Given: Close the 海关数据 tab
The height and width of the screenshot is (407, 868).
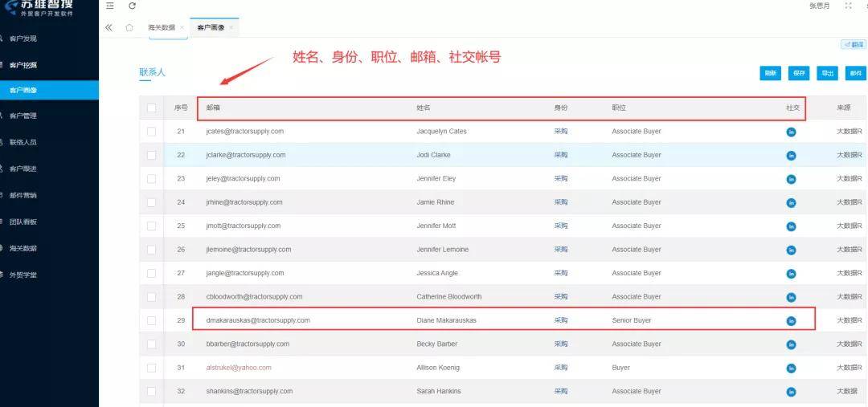Looking at the screenshot, I should coord(182,27).
